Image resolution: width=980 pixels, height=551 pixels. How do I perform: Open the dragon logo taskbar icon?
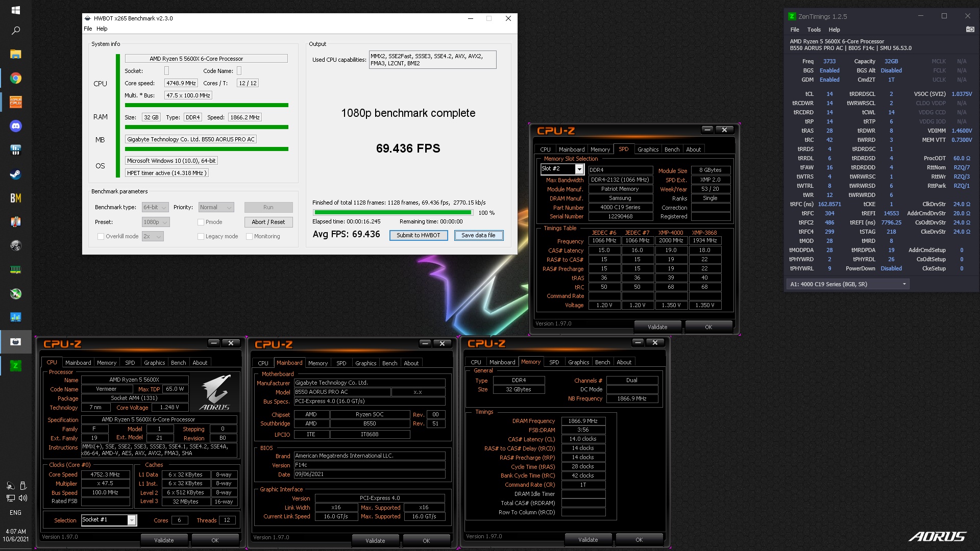pos(15,246)
